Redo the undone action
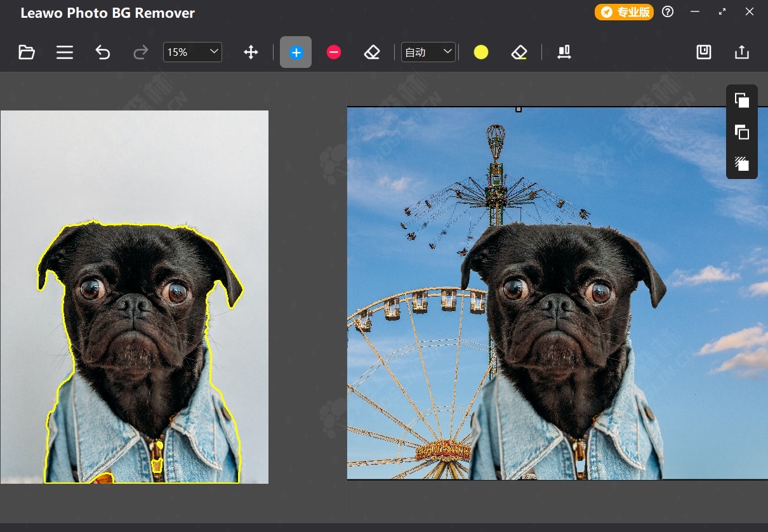This screenshot has width=768, height=532. (141, 52)
